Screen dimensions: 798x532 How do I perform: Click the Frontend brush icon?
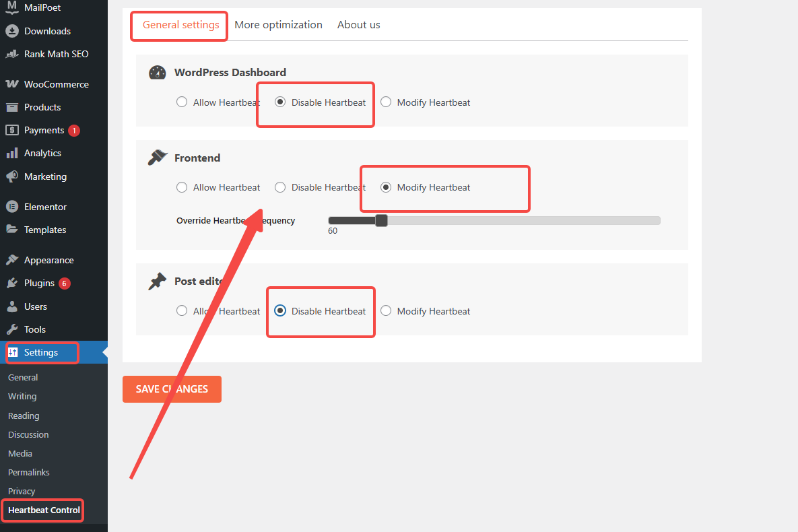click(158, 158)
